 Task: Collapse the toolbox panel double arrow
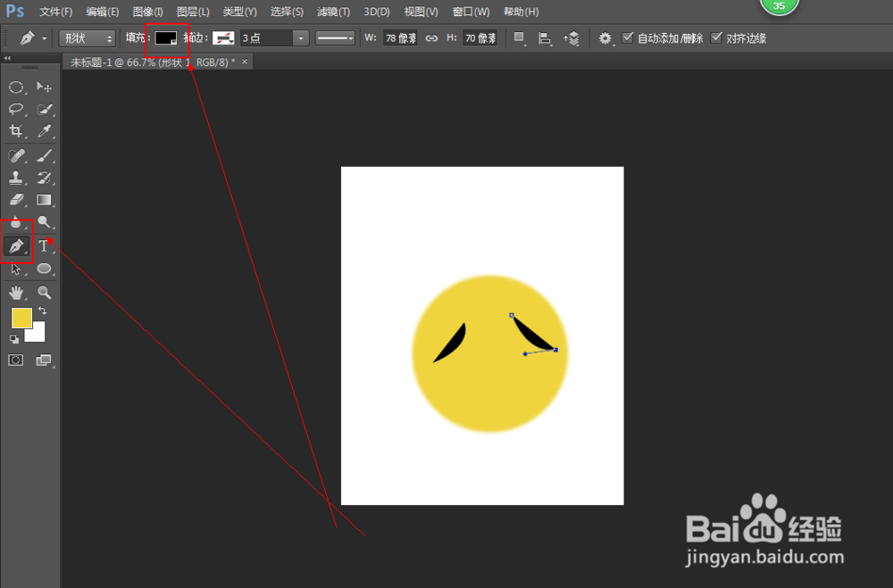(x=7, y=58)
